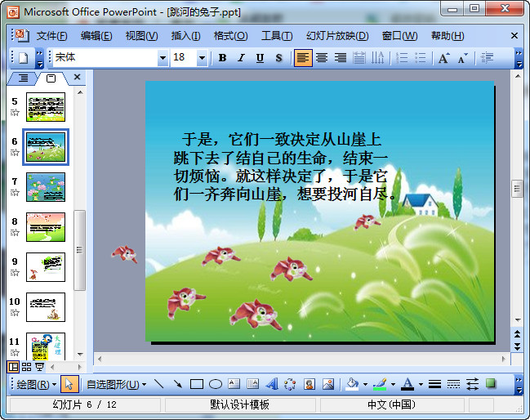Image resolution: width=530 pixels, height=420 pixels.
Task: Increase font size
Action: [x=443, y=58]
